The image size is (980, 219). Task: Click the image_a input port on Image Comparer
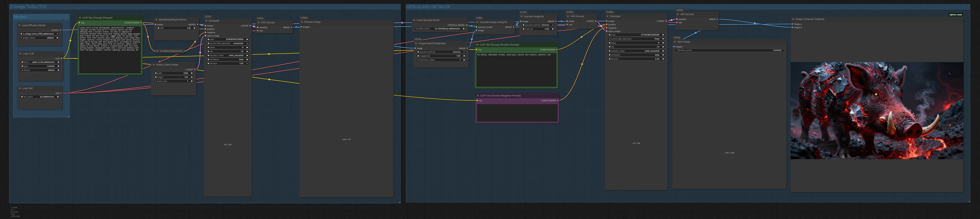click(x=793, y=24)
